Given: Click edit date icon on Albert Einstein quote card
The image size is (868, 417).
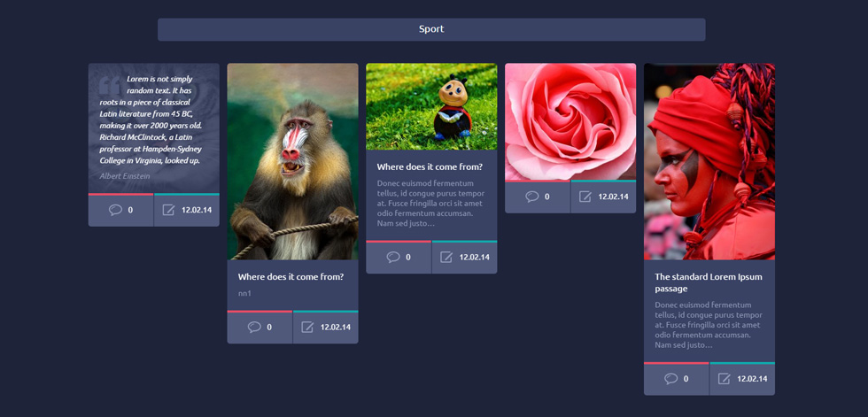Looking at the screenshot, I should click(x=168, y=210).
